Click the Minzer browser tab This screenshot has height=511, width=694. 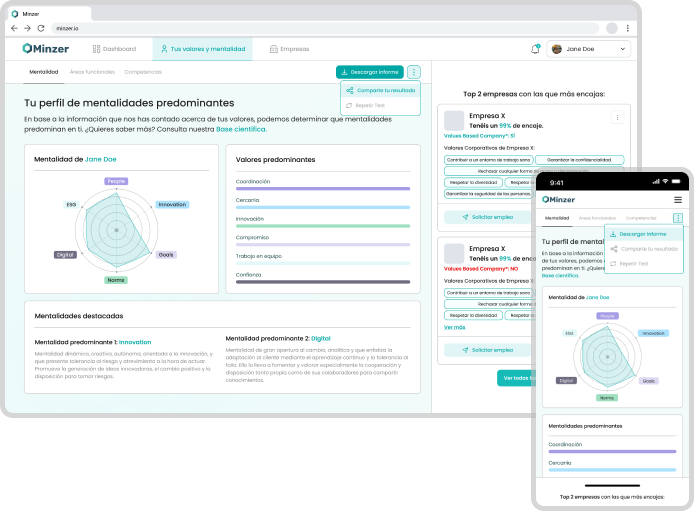coord(50,14)
